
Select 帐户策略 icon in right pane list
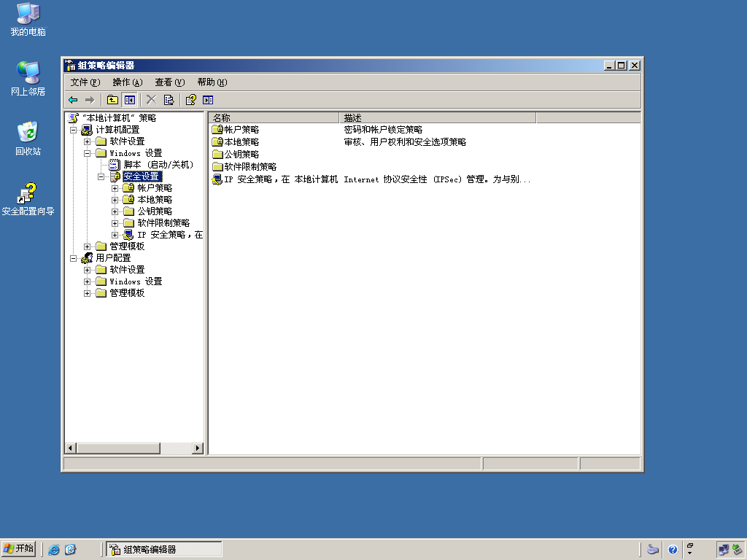pos(217,130)
